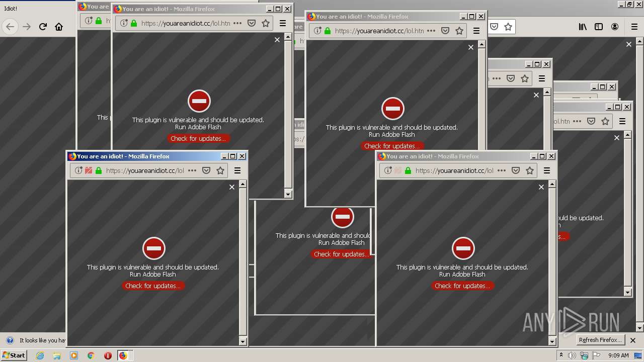This screenshot has width=644, height=362.
Task: Show sidebars in the main Firefox window
Action: pos(599,27)
